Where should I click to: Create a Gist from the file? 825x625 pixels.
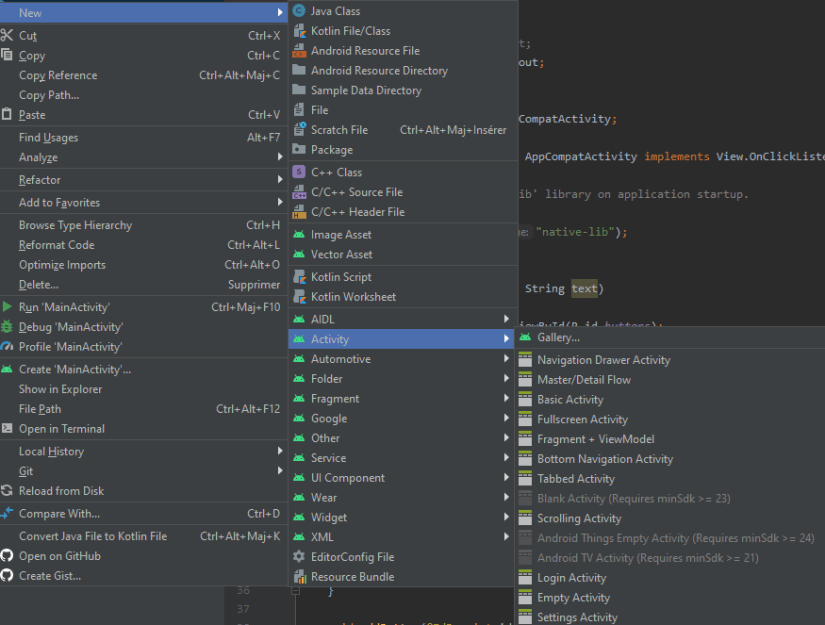coord(52,575)
